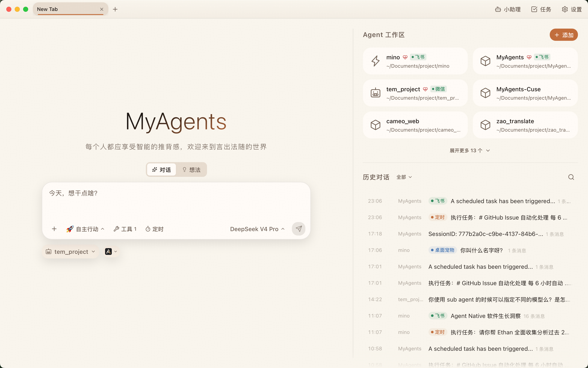
Task: Click the 今天，想干点啥？ message input field
Action: click(176, 201)
